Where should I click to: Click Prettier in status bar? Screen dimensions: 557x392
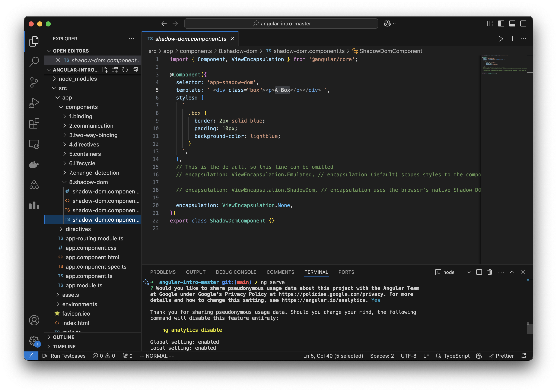tap(501, 356)
